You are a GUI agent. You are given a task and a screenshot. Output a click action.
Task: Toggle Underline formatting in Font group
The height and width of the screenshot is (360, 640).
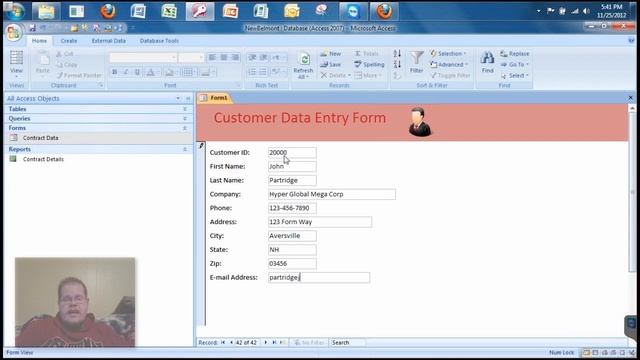(x=138, y=72)
